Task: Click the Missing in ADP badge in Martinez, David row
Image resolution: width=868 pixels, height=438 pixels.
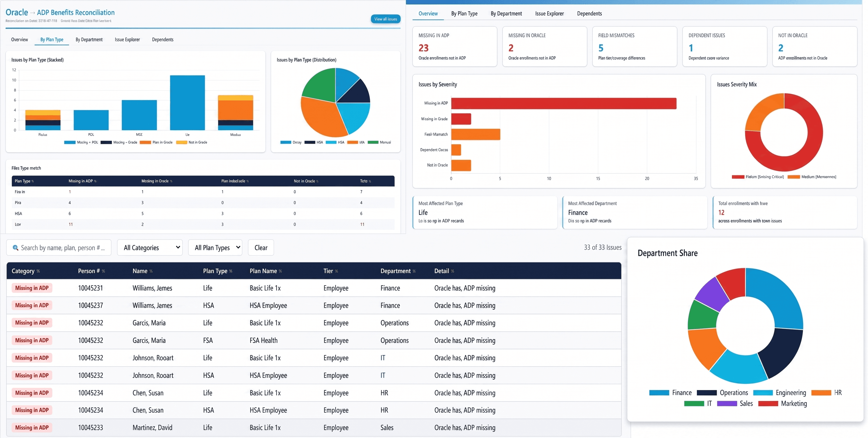Action: coord(32,428)
